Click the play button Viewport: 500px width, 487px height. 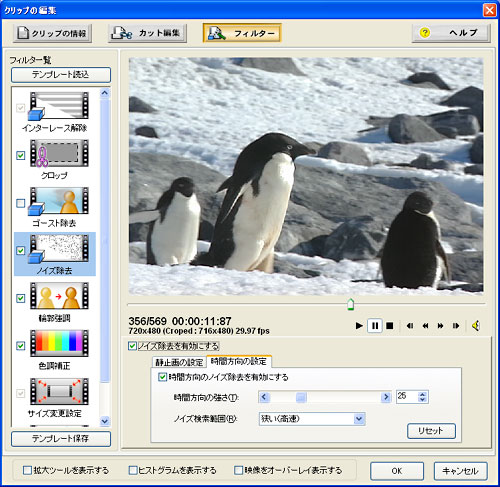tap(359, 326)
